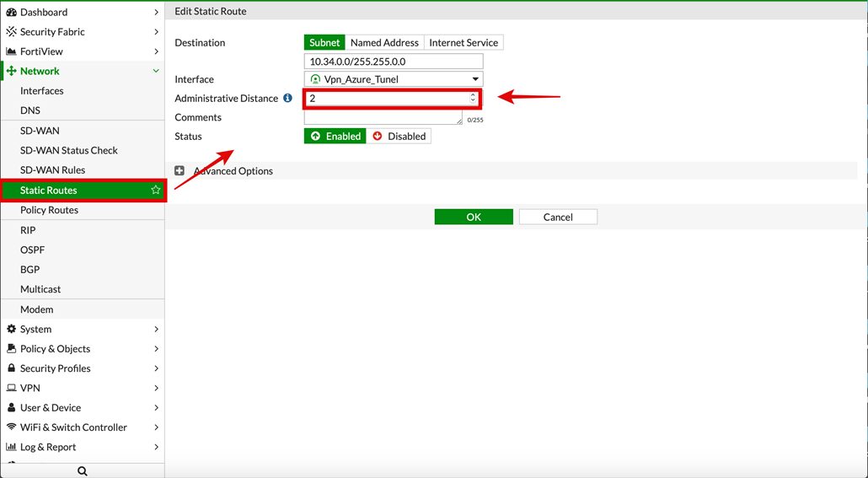Set Status to Enabled
Viewport: 868px width, 478px height.
(335, 137)
